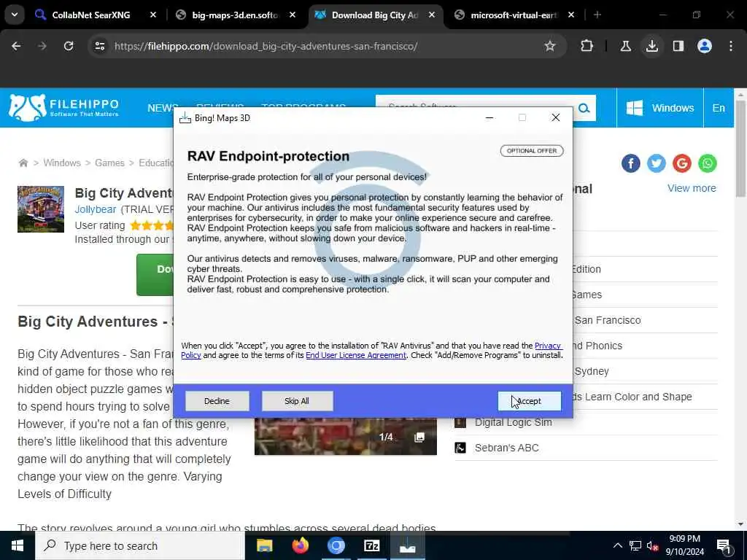The height and width of the screenshot is (560, 747).
Task: Select the Download Big City Adventures tab
Action: click(x=374, y=15)
